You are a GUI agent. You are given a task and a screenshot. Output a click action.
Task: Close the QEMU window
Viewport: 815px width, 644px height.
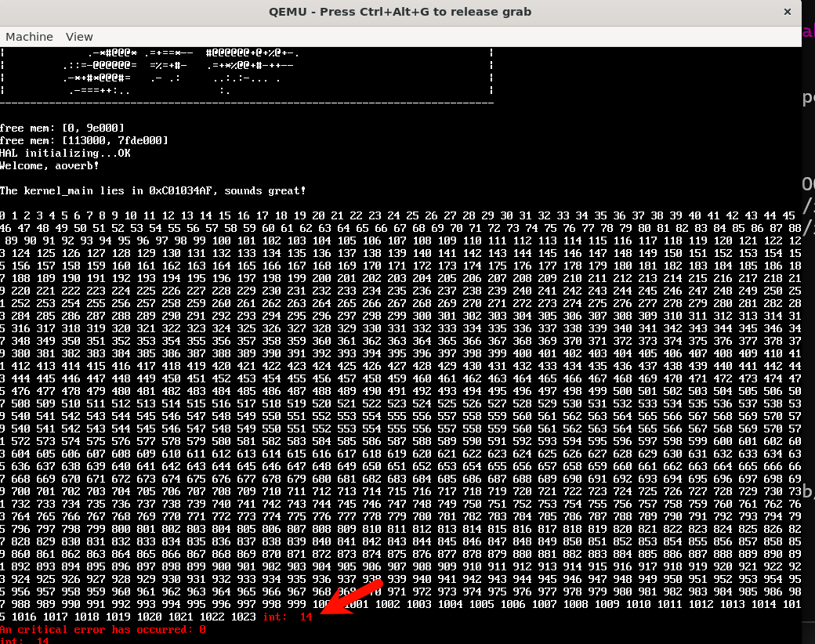pyautogui.click(x=787, y=12)
